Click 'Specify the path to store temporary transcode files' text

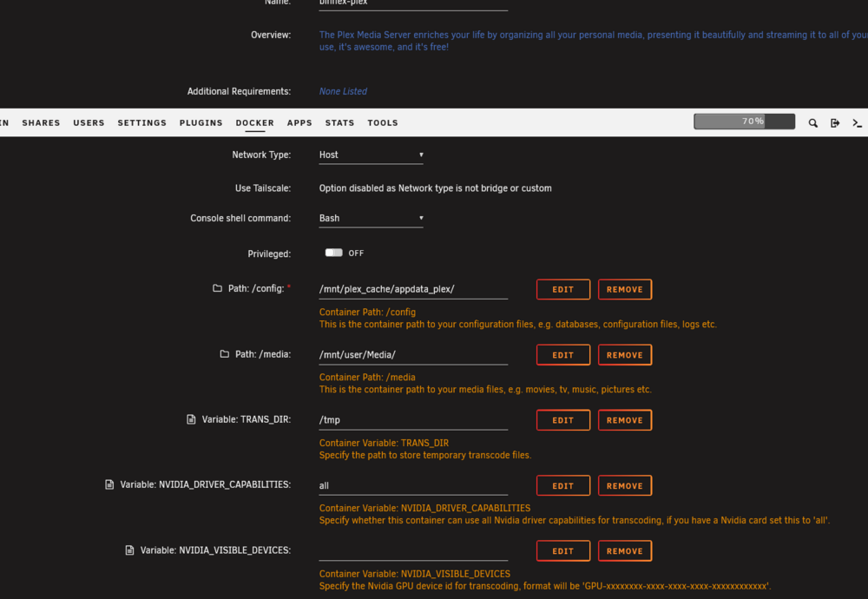click(425, 455)
